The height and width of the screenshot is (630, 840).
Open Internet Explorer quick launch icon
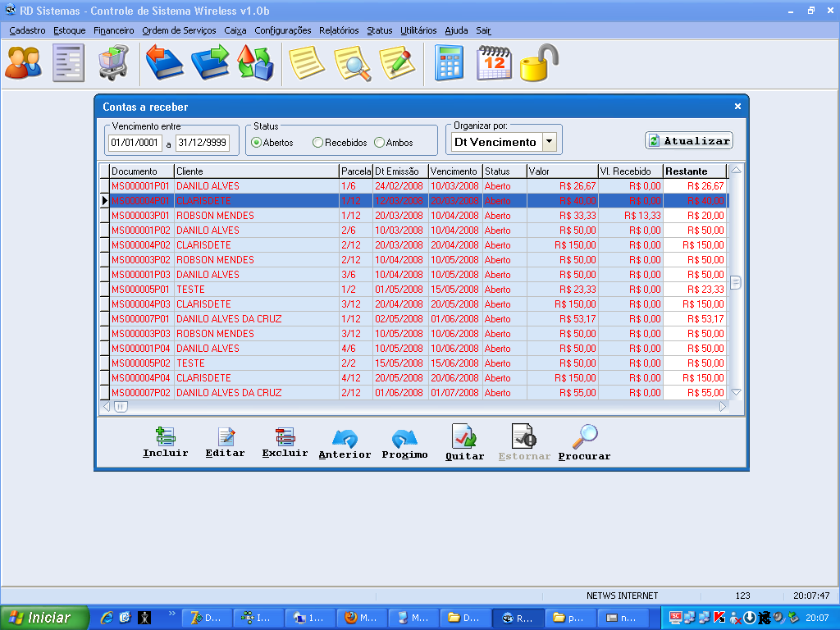point(107,618)
